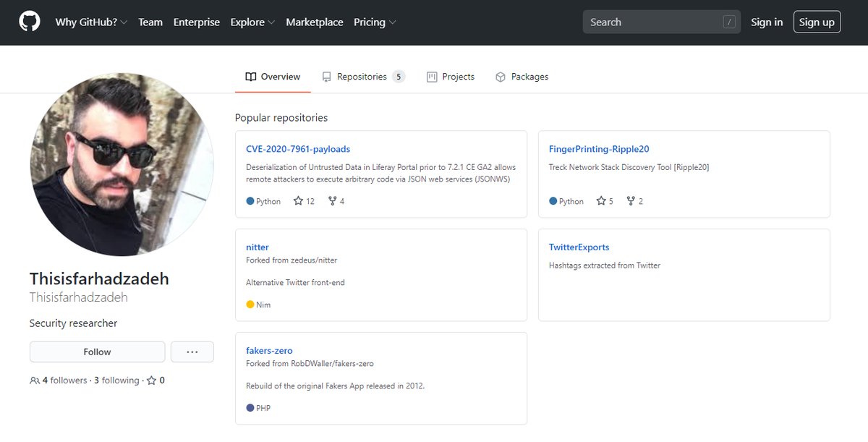
Task: Click the Sign up button
Action: point(817,22)
